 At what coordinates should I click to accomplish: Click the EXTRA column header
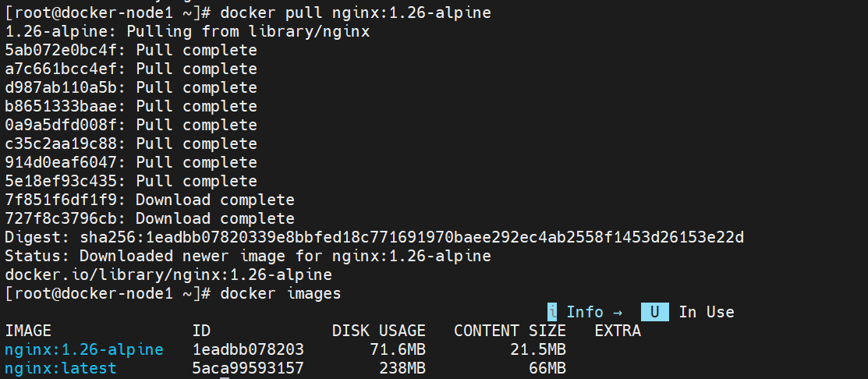[x=618, y=331]
